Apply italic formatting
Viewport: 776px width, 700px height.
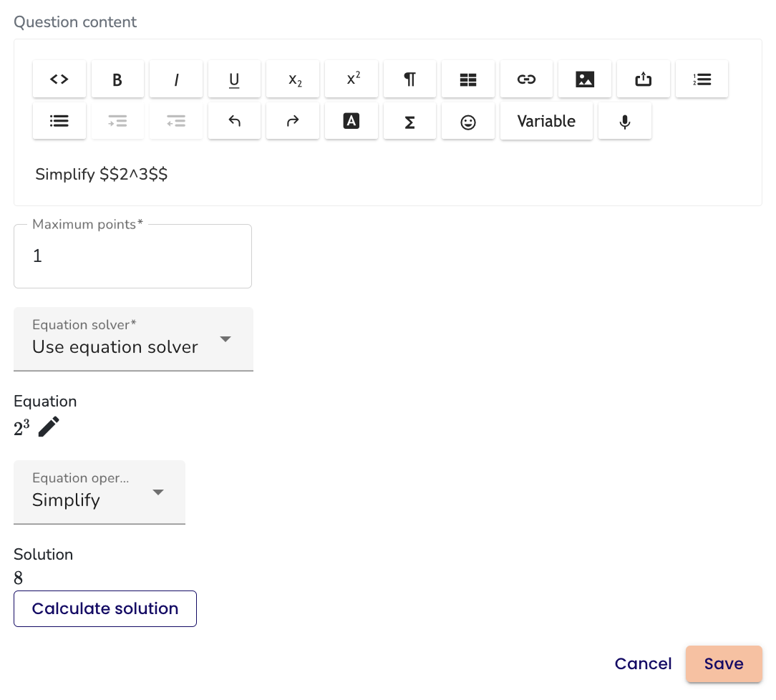[176, 79]
